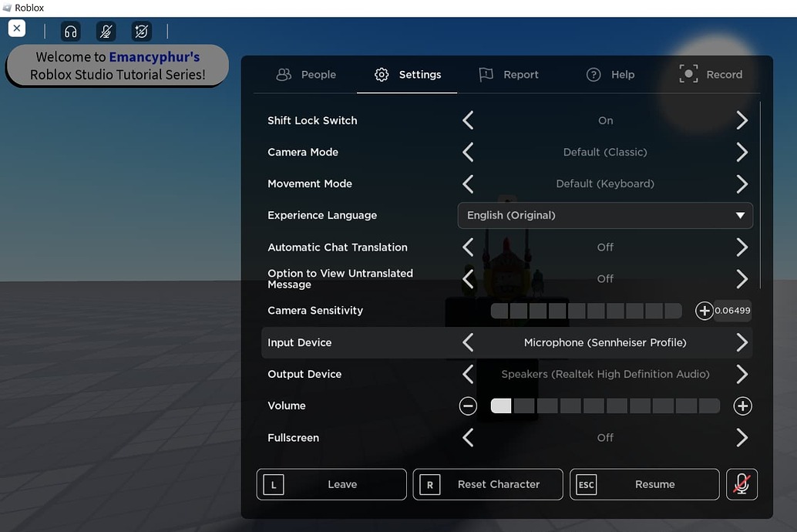
Task: Increase Volume with the plus button
Action: (742, 406)
